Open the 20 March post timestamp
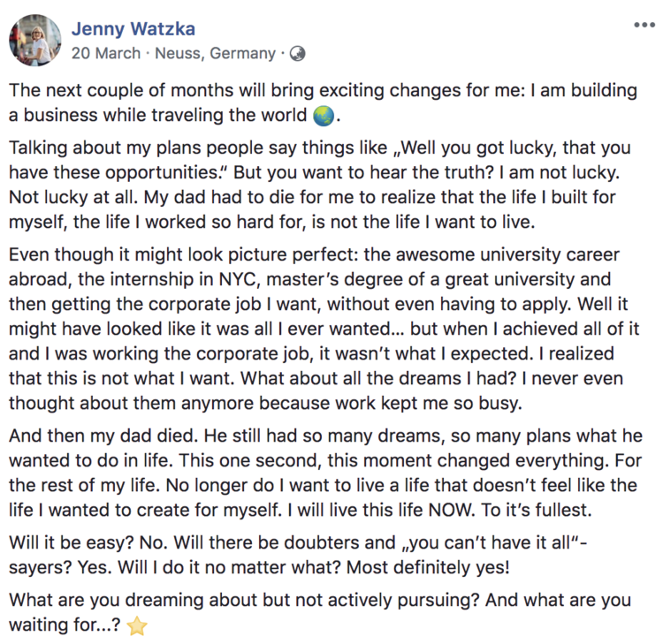This screenshot has height=644, width=663. [x=106, y=53]
